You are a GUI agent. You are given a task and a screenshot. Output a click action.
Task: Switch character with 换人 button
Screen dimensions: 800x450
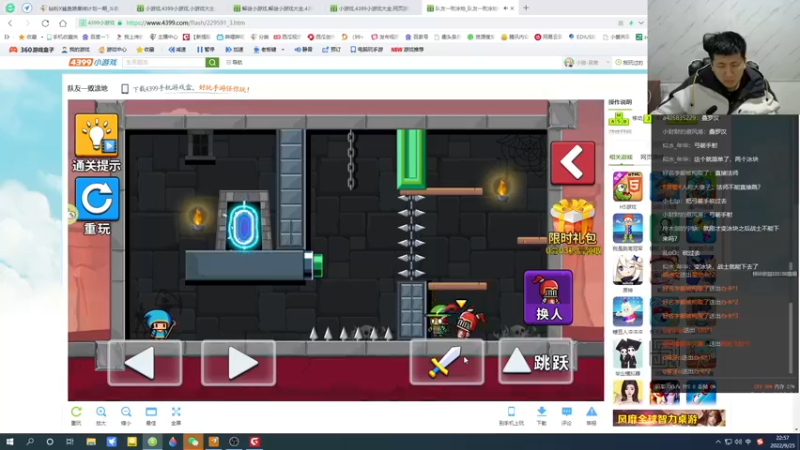[548, 297]
